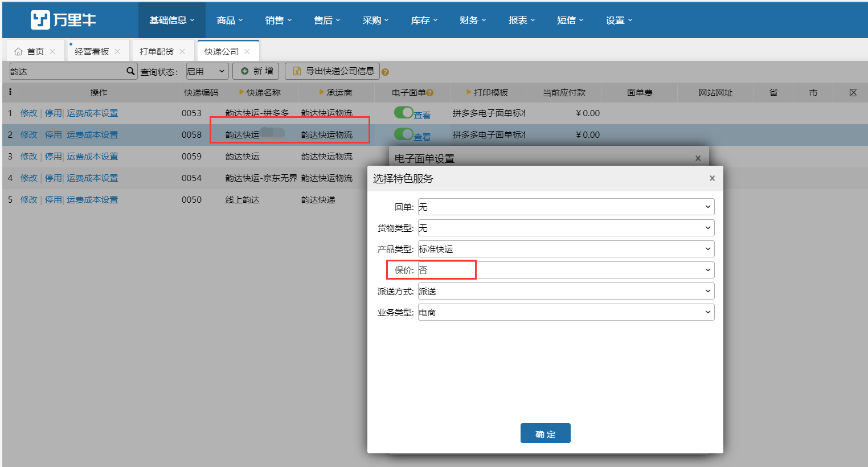Click 停用 link in row 0050

point(54,199)
